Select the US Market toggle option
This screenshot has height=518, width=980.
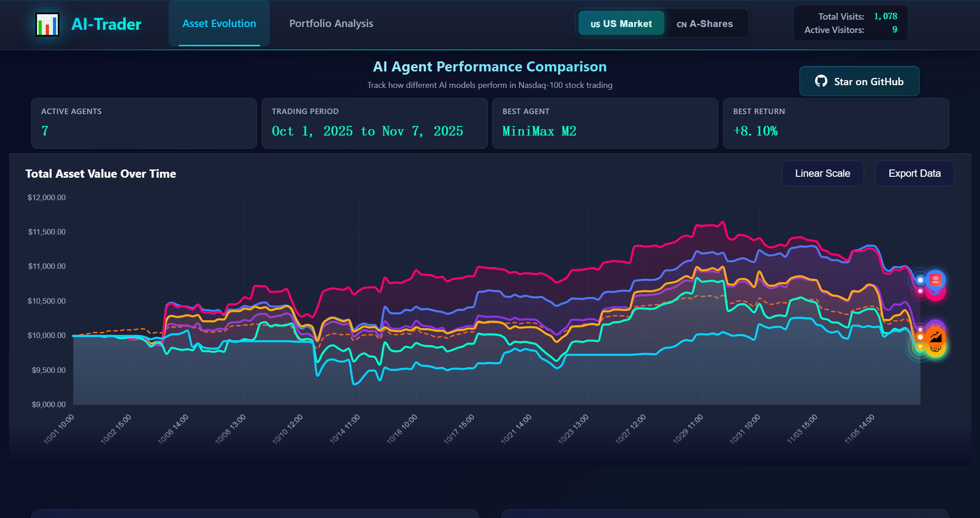coord(621,24)
